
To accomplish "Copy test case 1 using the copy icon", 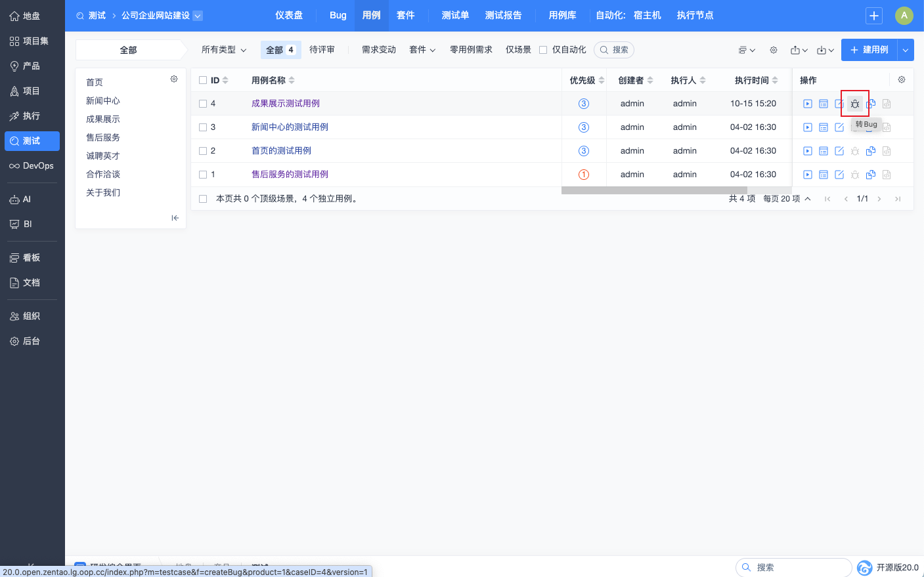I will pos(870,175).
